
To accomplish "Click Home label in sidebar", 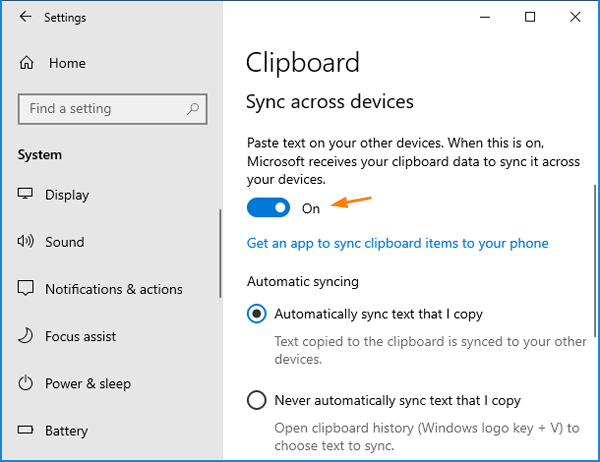I will [x=67, y=63].
